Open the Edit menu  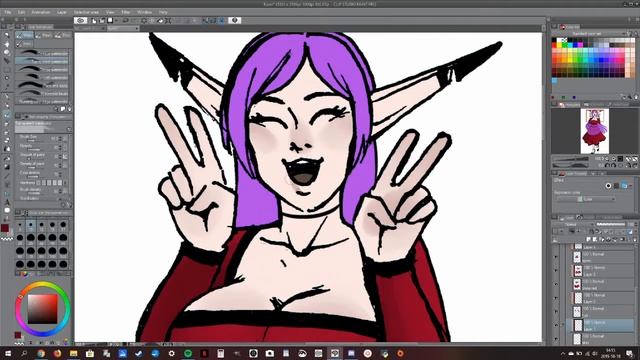click(21, 12)
